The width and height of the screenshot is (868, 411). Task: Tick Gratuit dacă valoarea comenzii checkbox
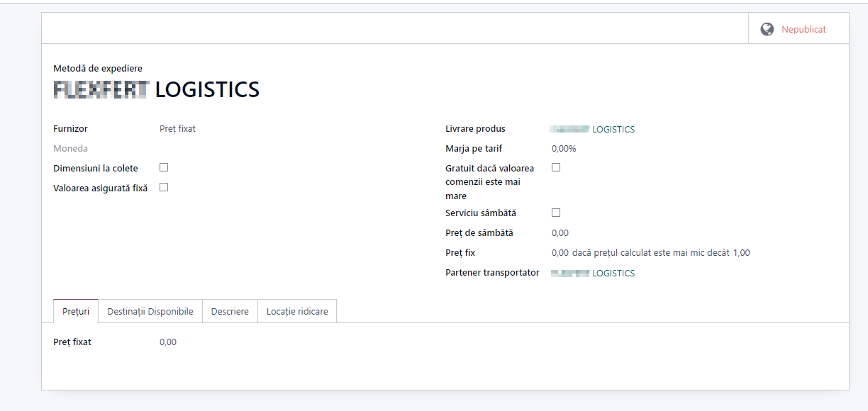click(x=556, y=167)
